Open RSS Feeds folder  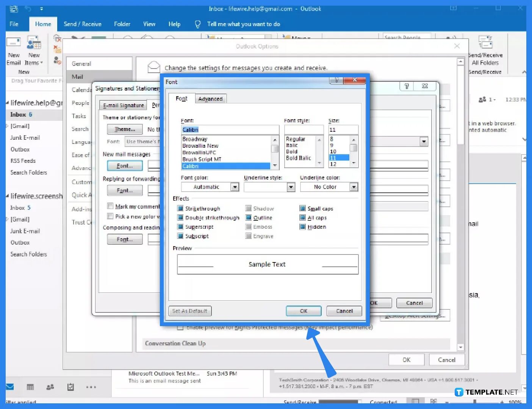pyautogui.click(x=23, y=161)
